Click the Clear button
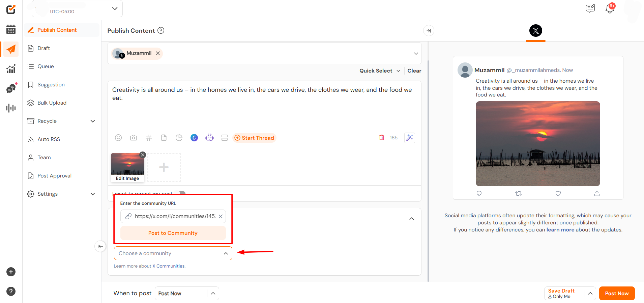 point(414,71)
